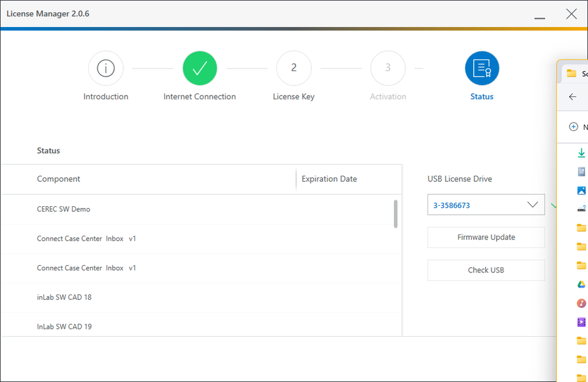Open Pictures folder in Explorer sidebar

click(581, 190)
